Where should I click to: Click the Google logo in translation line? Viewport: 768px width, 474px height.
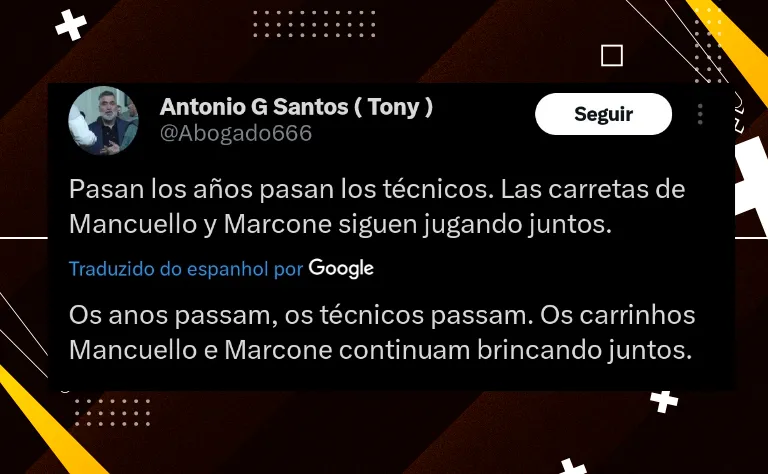[x=341, y=268]
